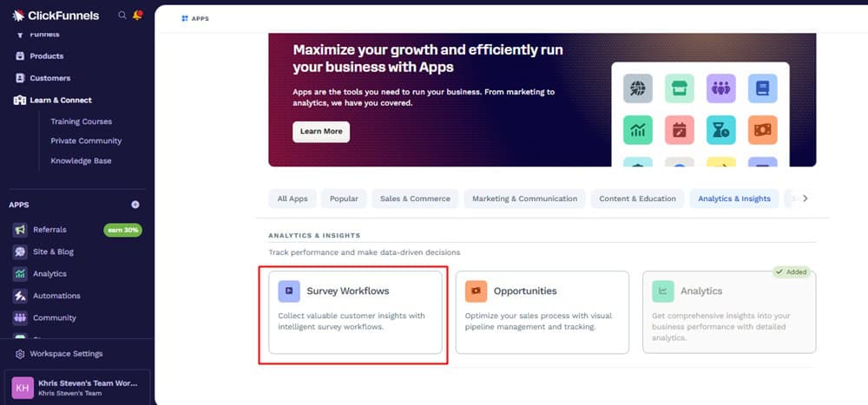The width and height of the screenshot is (868, 405).
Task: Open Automations in the sidebar
Action: click(56, 296)
